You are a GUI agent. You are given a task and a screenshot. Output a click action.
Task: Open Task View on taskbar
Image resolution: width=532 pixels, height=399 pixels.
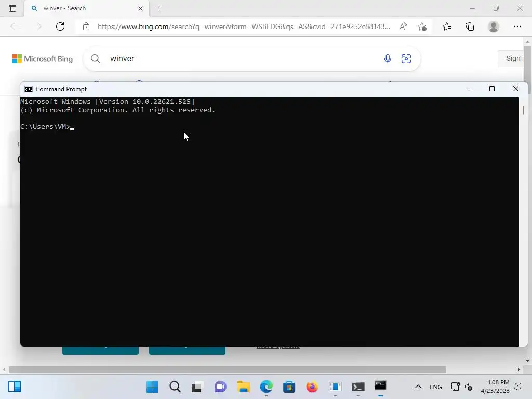(197, 387)
